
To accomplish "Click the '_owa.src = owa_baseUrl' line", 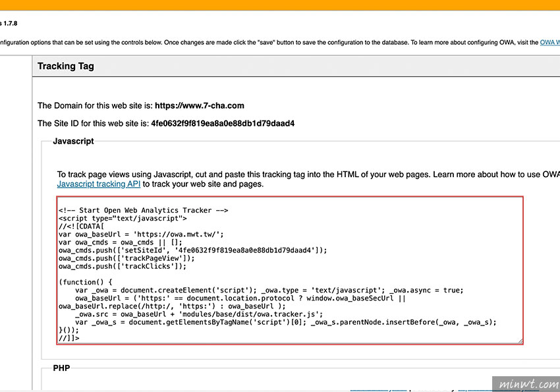I will (199, 314).
